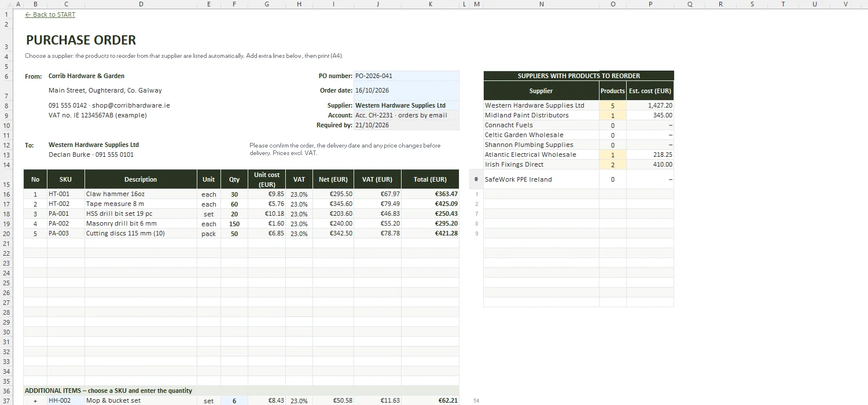Image resolution: width=868 pixels, height=405 pixels.
Task: Select 'Claw hammer 16oz' description cell
Action: [141, 194]
